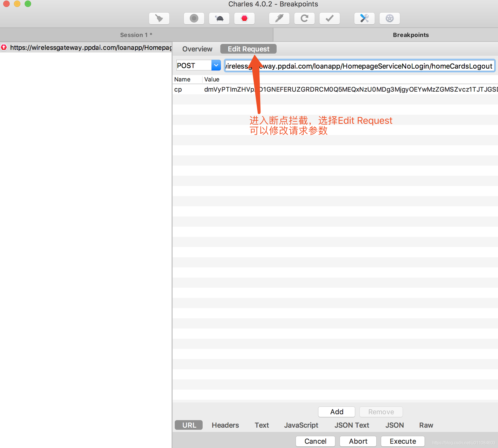This screenshot has height=448, width=498.
Task: Select the Edit Request tab
Action: [x=248, y=49]
